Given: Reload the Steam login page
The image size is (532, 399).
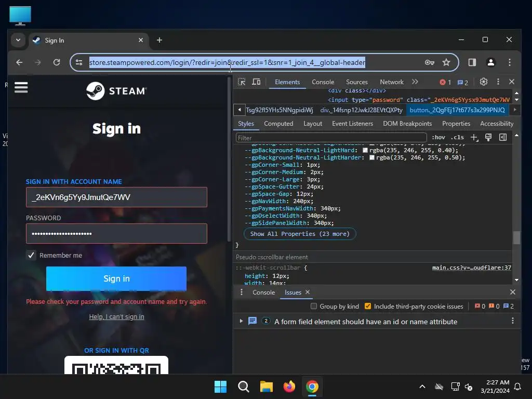Looking at the screenshot, I should (57, 62).
